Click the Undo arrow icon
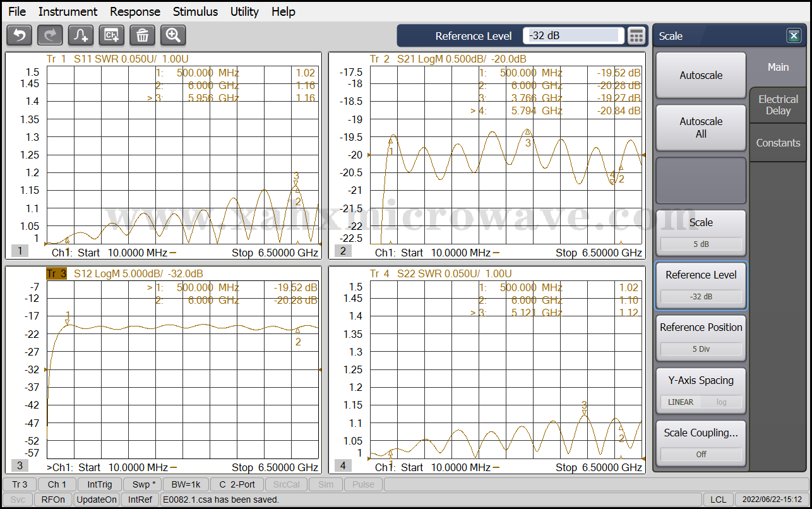This screenshot has height=509, width=812. (x=19, y=35)
